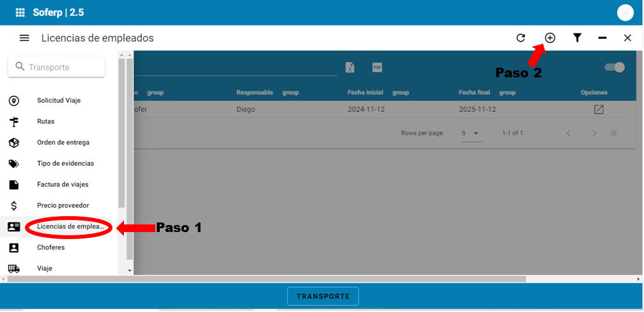The width and height of the screenshot is (644, 312).
Task: Open Factura de viajes menu item
Action: [63, 184]
